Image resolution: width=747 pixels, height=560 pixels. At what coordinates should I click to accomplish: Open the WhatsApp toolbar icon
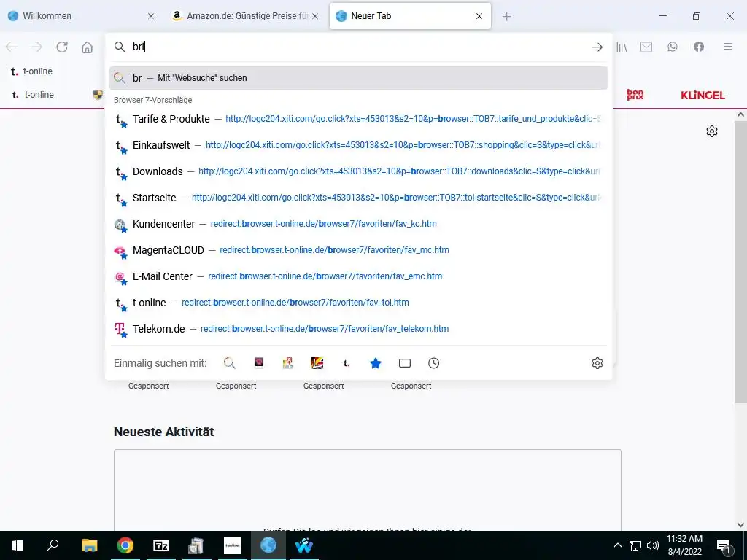672,47
